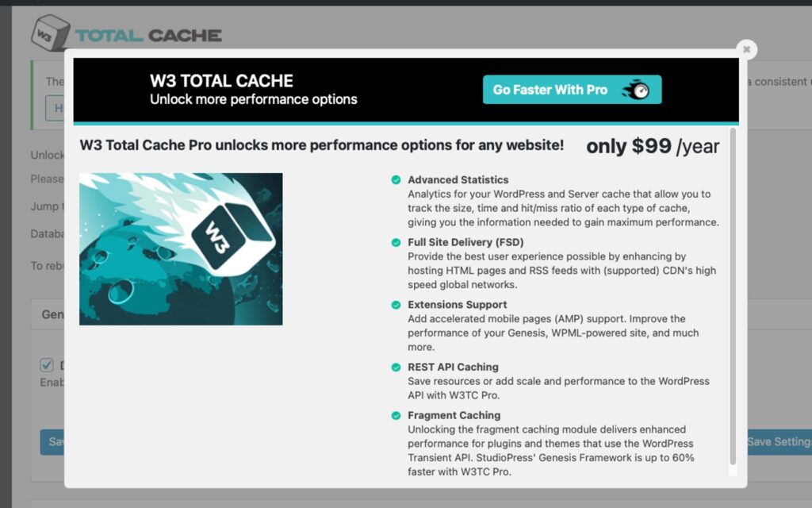Click the W3 cube logo in page header
The width and height of the screenshot is (812, 508).
click(50, 33)
